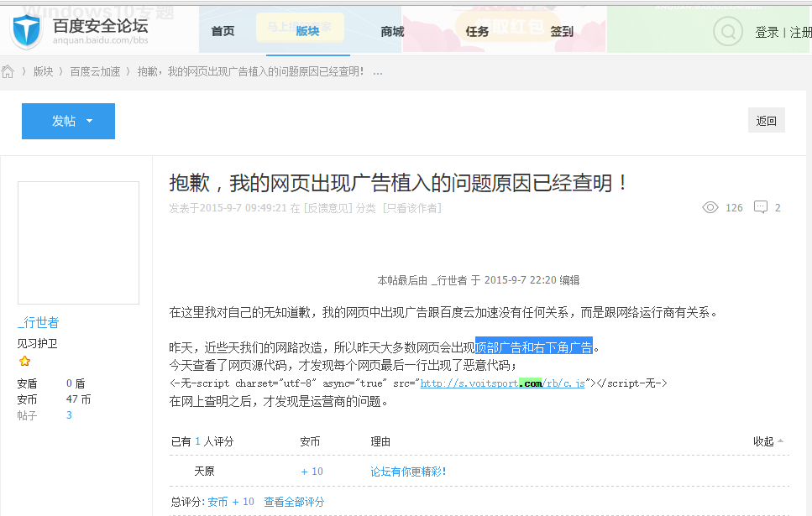Screen dimensions: 812x516
Task: Click the home icon in breadcrumb
Action: [8, 71]
